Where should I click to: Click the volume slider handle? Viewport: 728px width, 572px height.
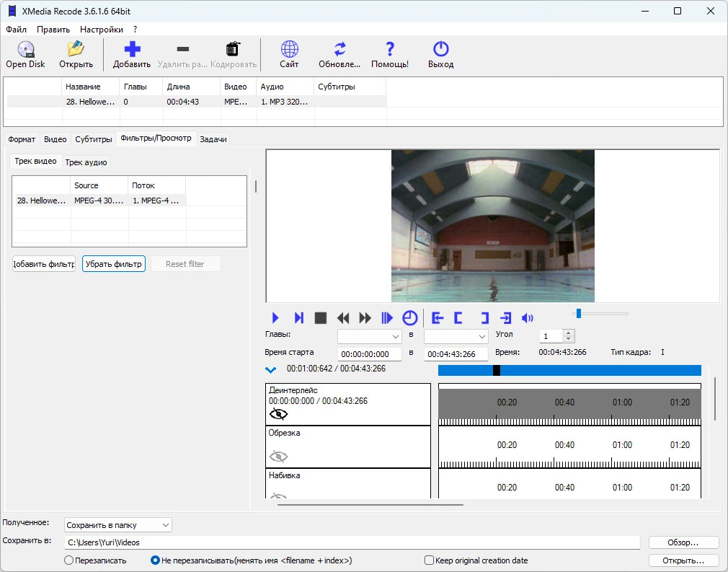pyautogui.click(x=579, y=314)
